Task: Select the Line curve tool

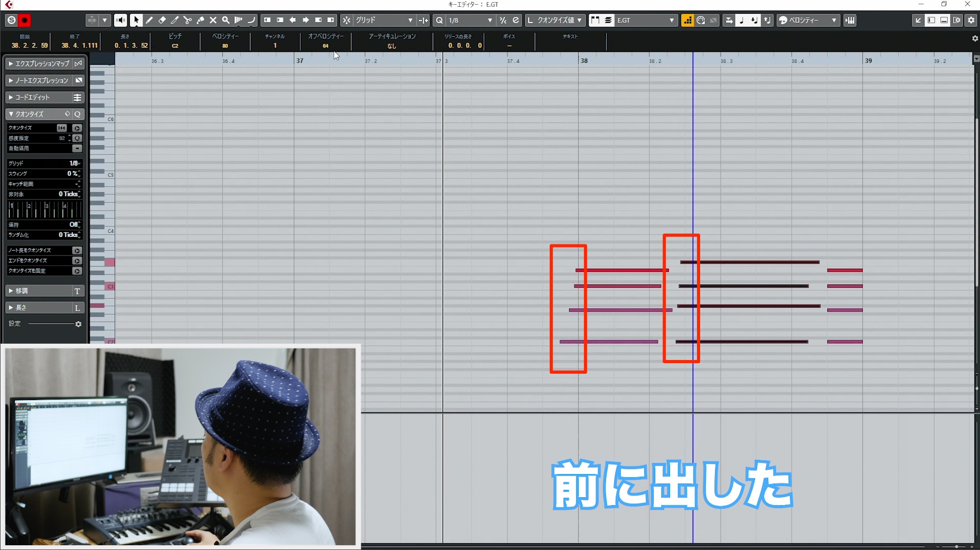Action: 251,20
